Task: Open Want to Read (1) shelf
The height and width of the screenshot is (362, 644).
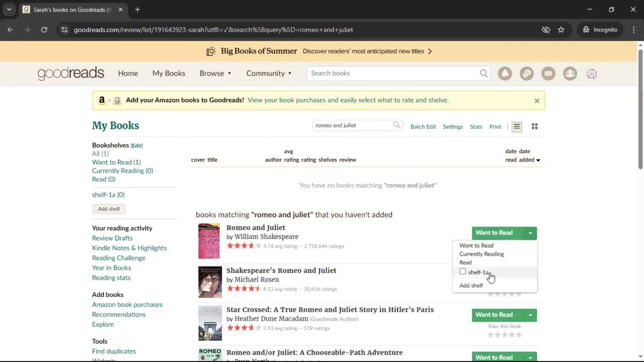Action: pos(116,162)
